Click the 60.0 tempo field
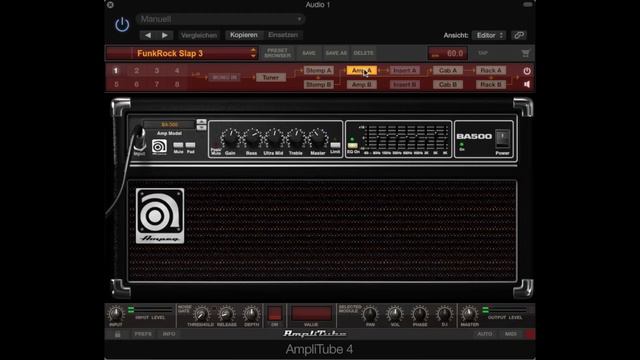 point(447,53)
